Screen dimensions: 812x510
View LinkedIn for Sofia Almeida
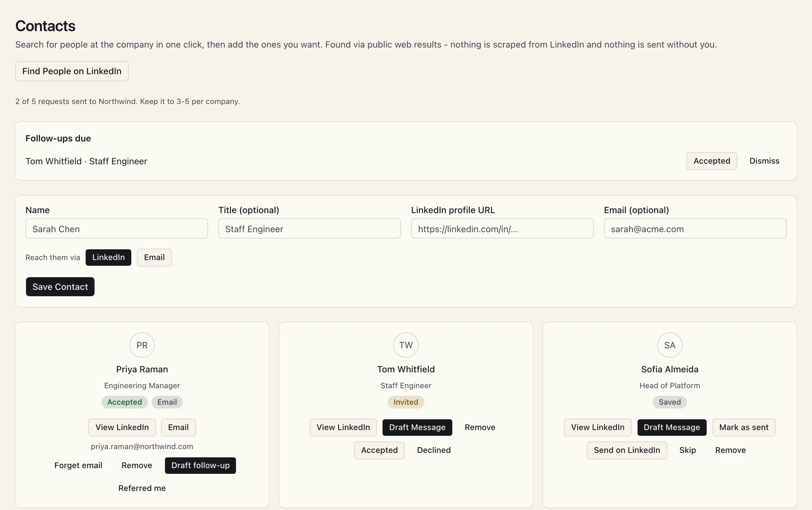tap(598, 428)
